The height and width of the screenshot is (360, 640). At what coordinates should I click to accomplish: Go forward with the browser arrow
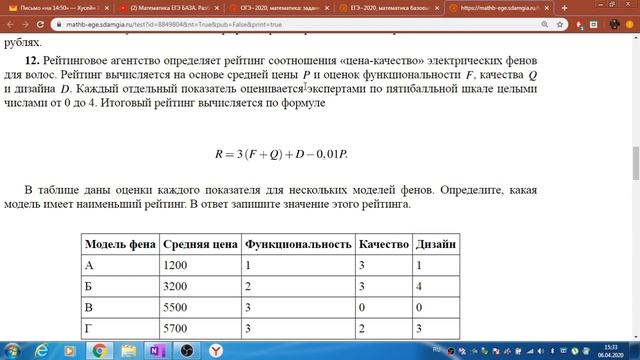(25, 24)
